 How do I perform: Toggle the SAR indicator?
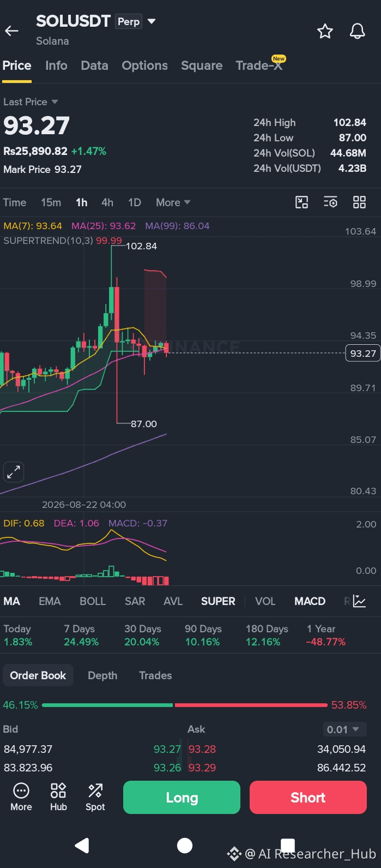pyautogui.click(x=135, y=601)
